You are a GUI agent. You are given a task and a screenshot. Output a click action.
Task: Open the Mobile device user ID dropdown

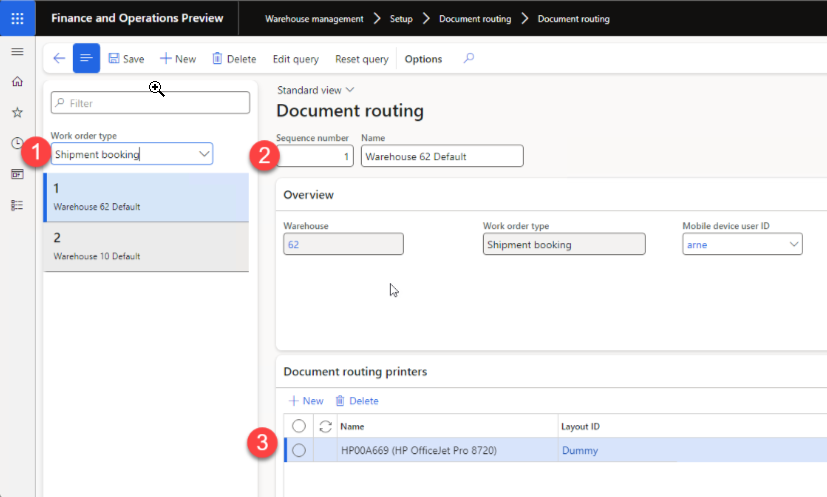[794, 244]
